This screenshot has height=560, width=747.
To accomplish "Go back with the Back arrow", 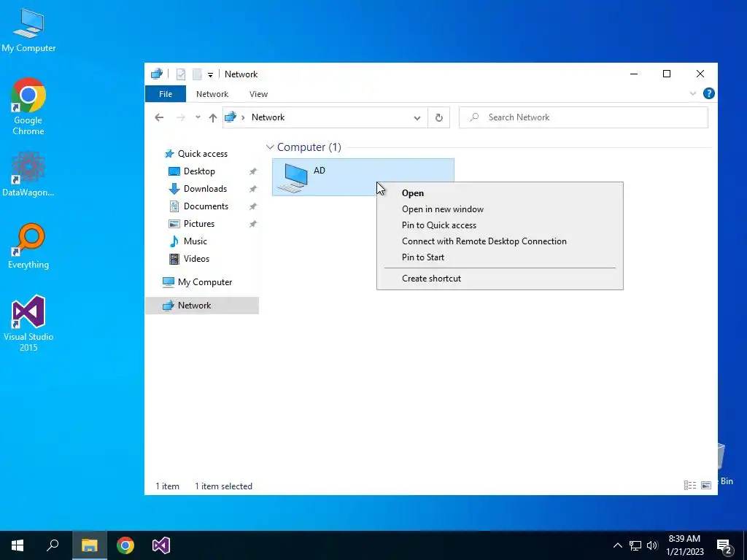I will [x=159, y=117].
